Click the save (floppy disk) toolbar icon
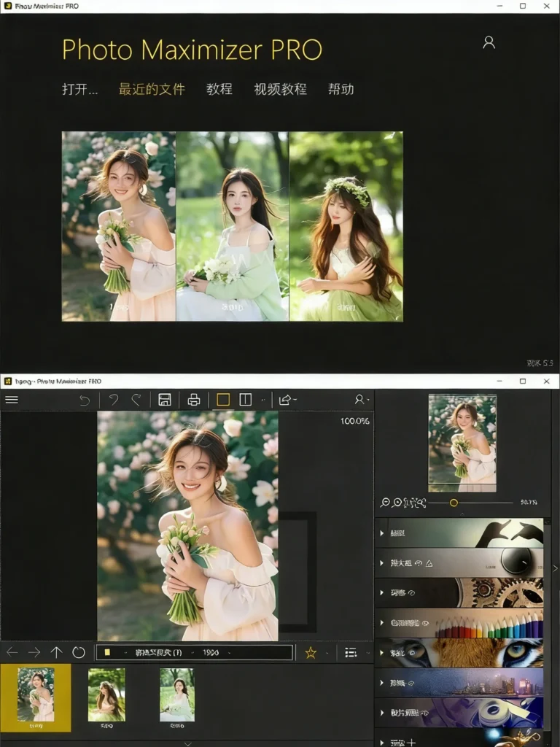 point(165,400)
